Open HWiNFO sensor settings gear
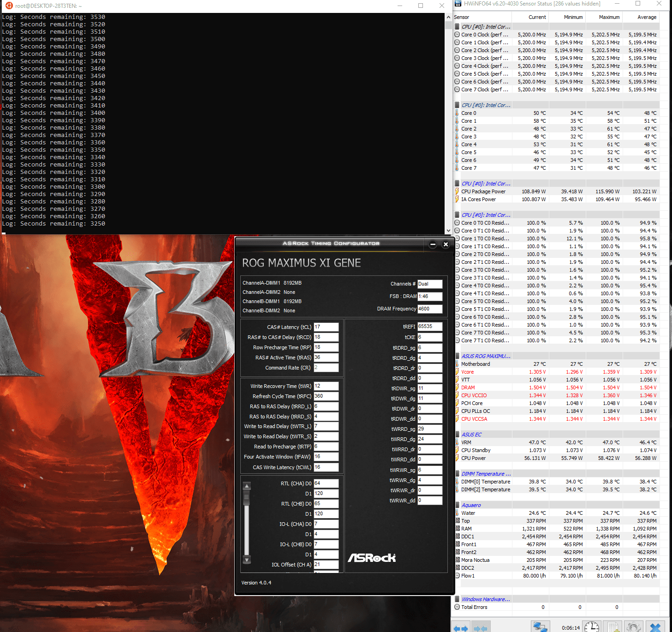This screenshot has height=632, width=672. pyautogui.click(x=634, y=626)
